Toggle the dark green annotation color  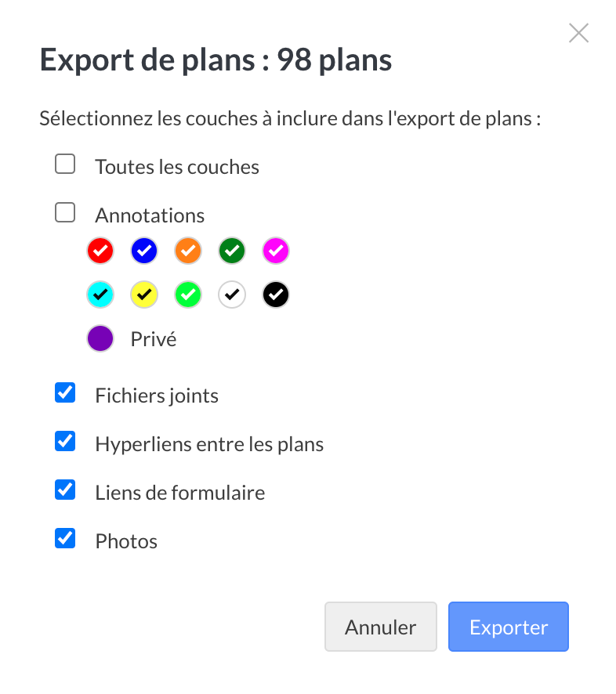(232, 251)
